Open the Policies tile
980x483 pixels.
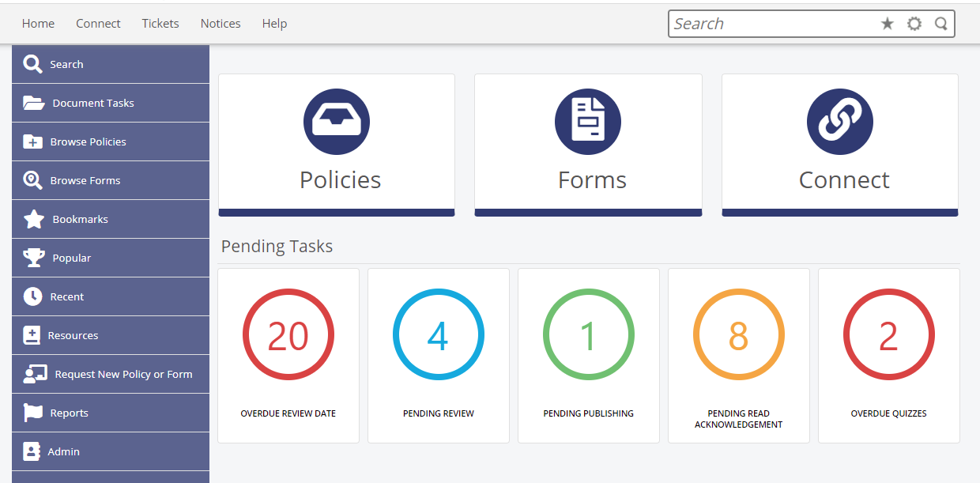(337, 144)
